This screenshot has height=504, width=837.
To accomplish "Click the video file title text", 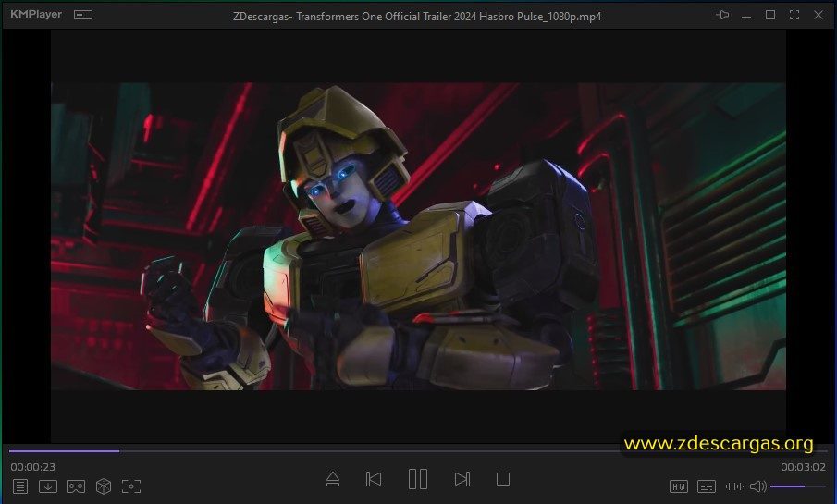I will [x=417, y=17].
